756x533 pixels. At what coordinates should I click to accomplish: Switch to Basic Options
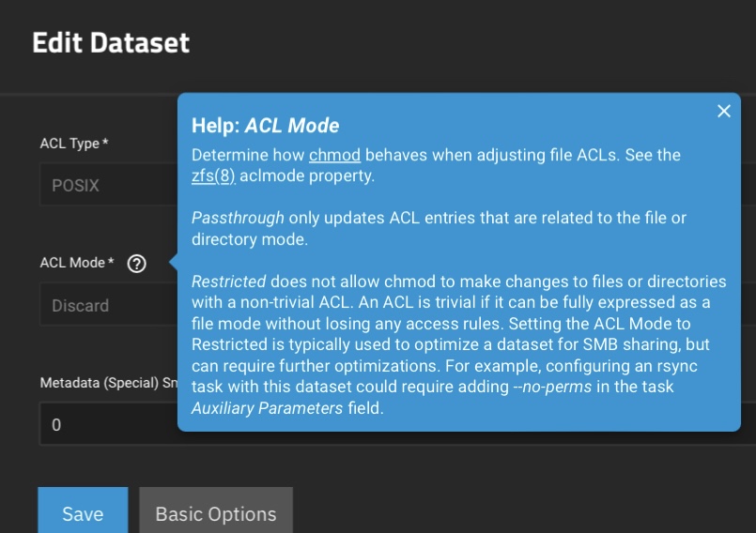click(x=216, y=513)
